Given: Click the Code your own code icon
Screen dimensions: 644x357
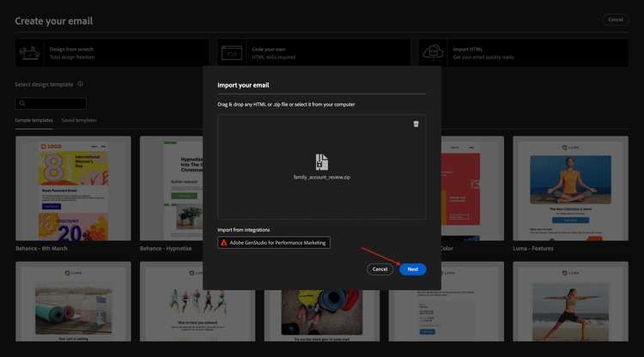Looking at the screenshot, I should (232, 53).
